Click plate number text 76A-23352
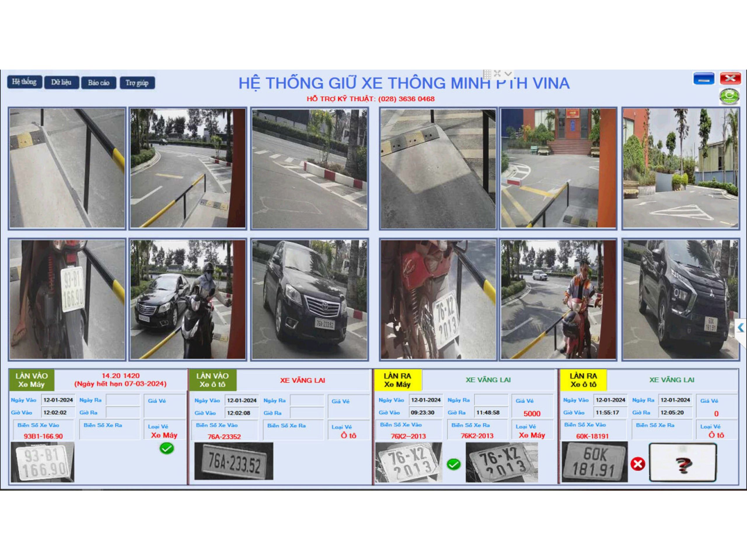The image size is (747, 560). pos(224,436)
